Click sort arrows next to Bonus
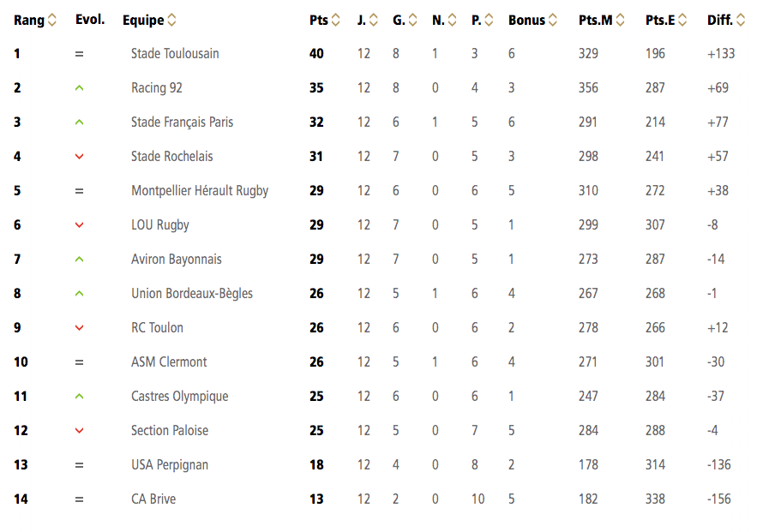 pyautogui.click(x=553, y=20)
